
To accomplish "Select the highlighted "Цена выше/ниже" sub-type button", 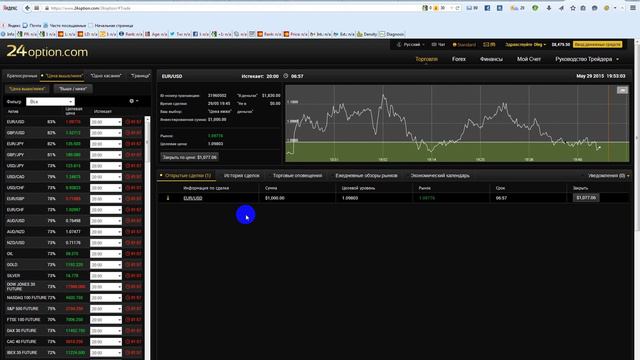I will (27, 89).
